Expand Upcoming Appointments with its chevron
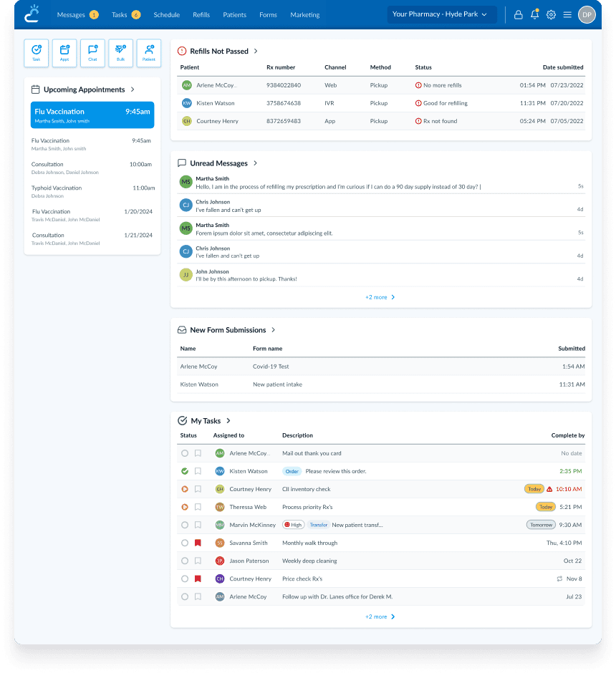This screenshot has height=673, width=616. pos(133,89)
